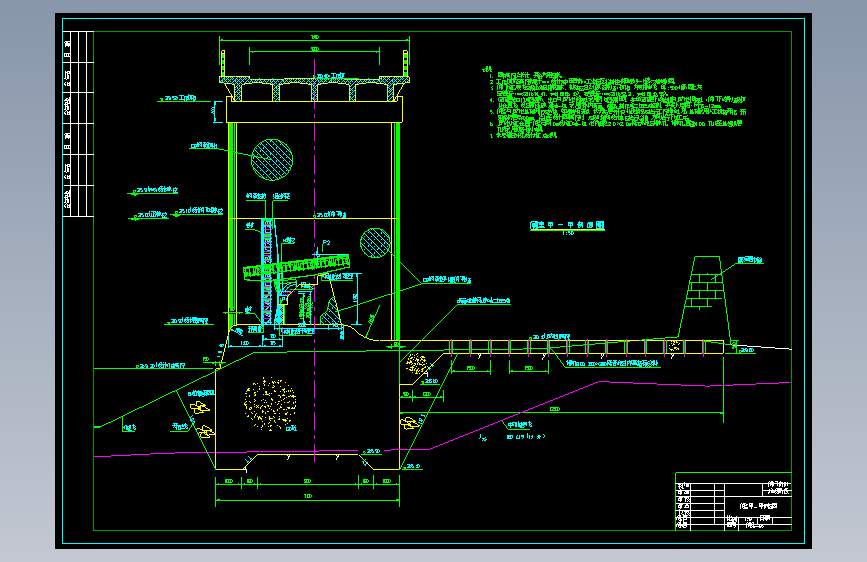Pick the bottommost overall dimension line under foundation
The image size is (867, 562).
pos(307,499)
